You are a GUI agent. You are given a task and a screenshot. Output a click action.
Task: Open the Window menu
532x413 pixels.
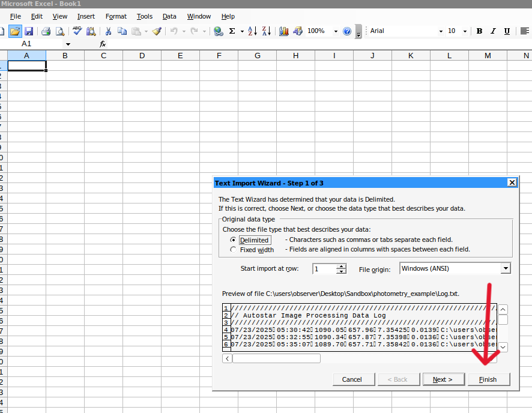coord(199,16)
